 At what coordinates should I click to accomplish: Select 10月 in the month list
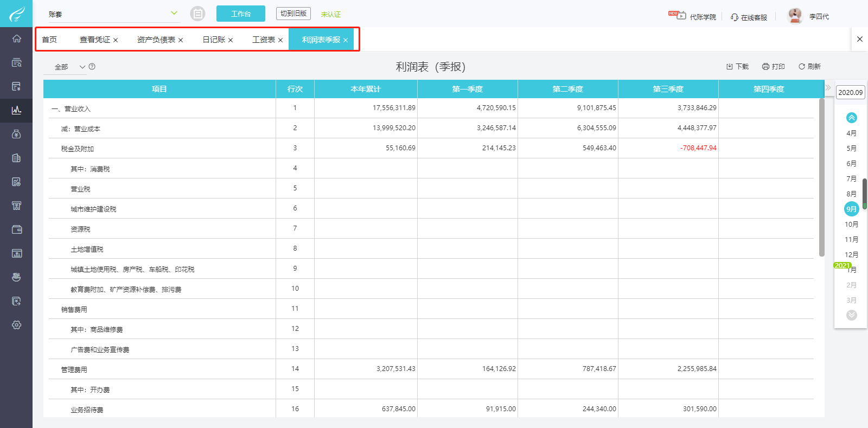pos(852,224)
